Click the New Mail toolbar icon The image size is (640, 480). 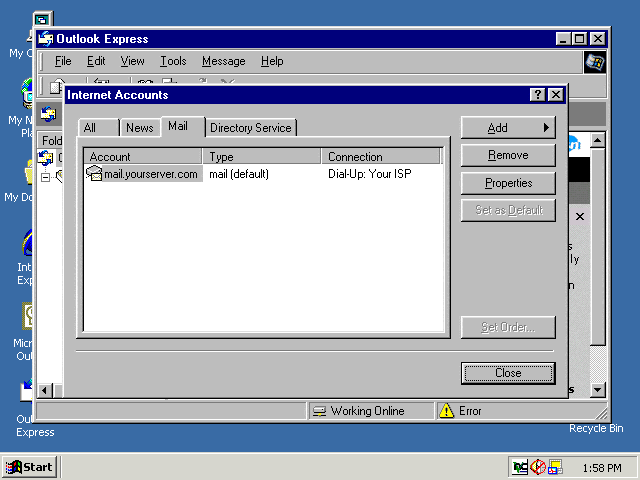(x=56, y=87)
